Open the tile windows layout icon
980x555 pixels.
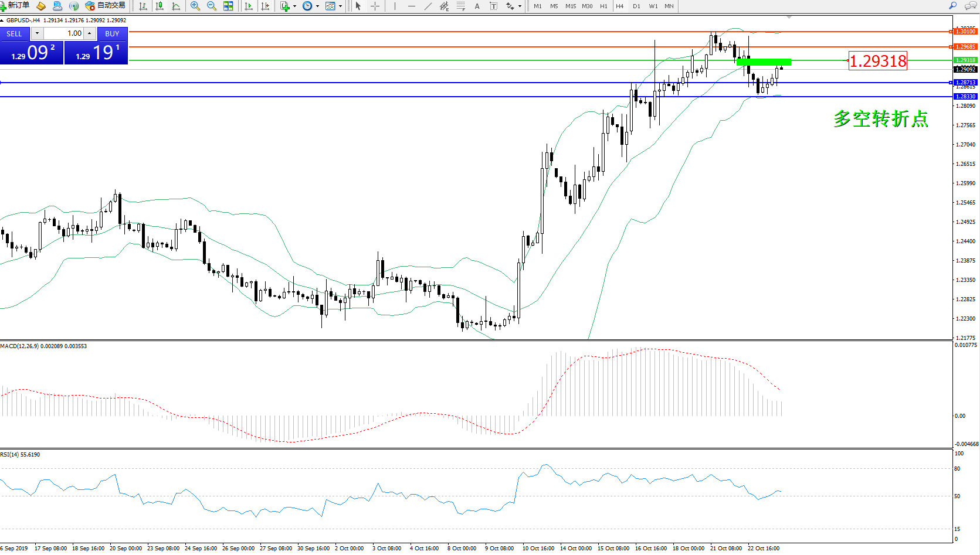click(228, 6)
